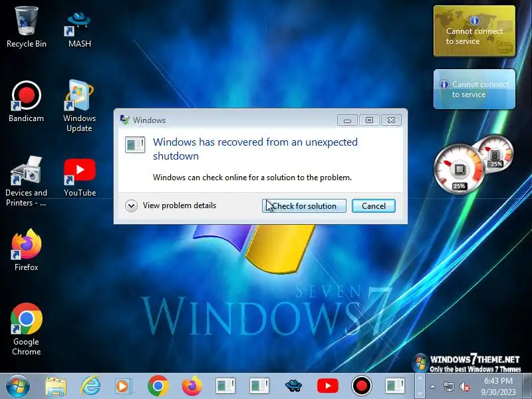Viewport: 532px width, 399px height.
Task: Open Windows Media Player taskbar icon
Action: coord(123,386)
